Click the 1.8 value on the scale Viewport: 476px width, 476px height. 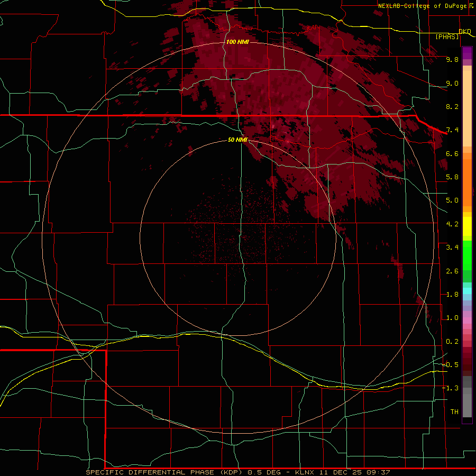point(452,295)
